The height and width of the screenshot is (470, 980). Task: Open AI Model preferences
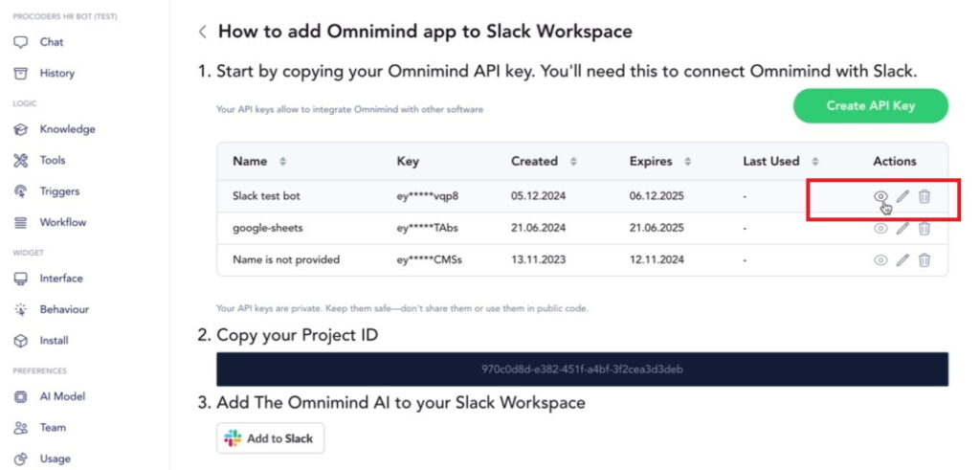62,397
